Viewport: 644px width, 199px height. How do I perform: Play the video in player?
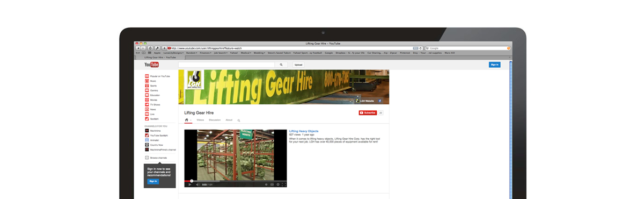pos(190,184)
